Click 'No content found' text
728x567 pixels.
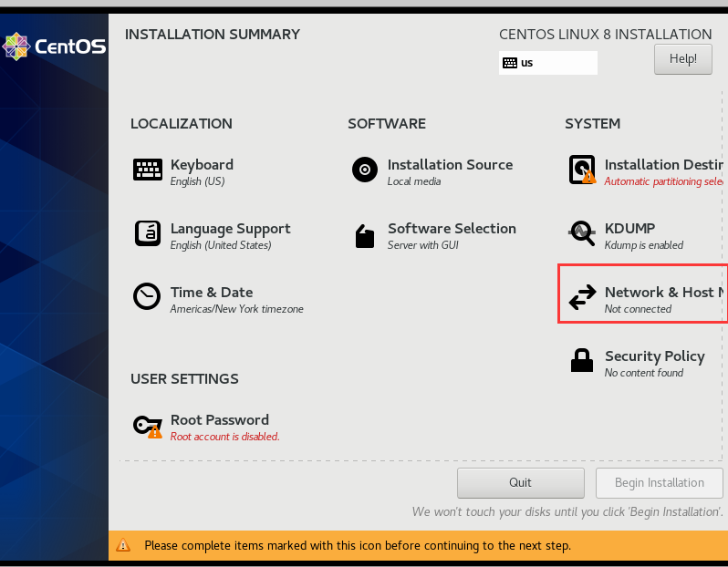coord(643,373)
